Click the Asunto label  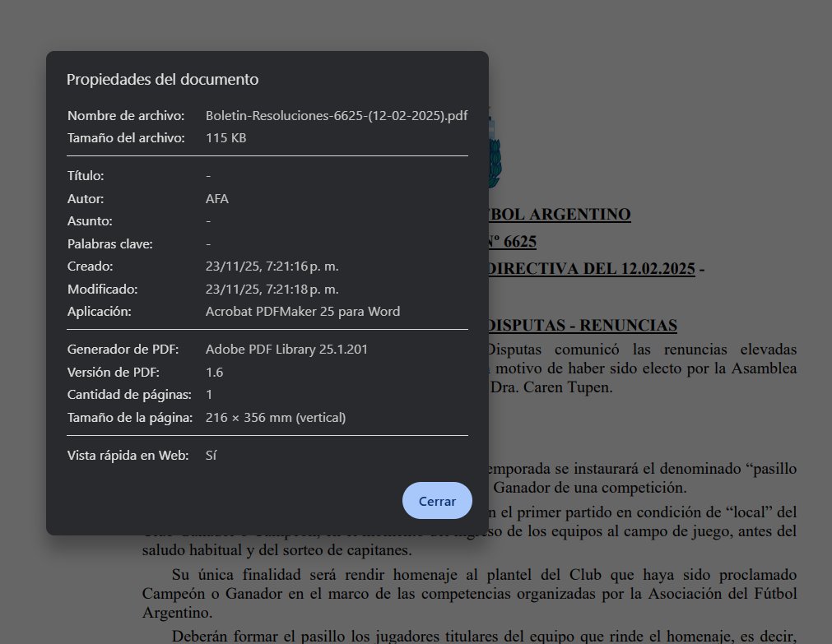[x=90, y=221]
